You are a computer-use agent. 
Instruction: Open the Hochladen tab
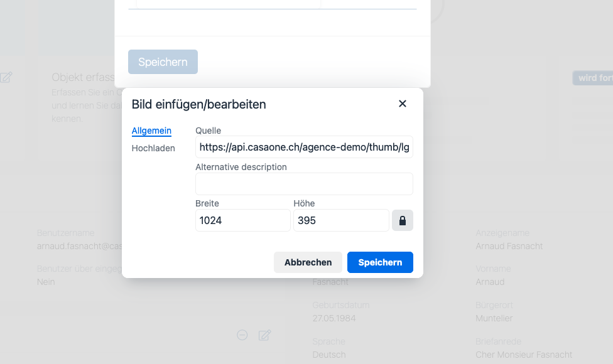[153, 148]
